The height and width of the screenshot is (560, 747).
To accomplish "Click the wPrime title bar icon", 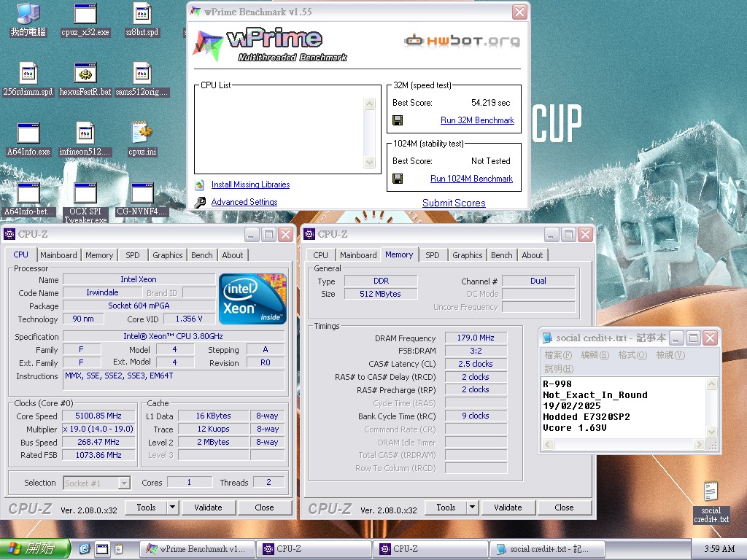I will pos(196,12).
